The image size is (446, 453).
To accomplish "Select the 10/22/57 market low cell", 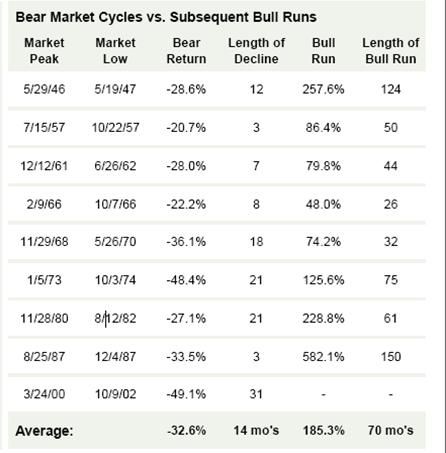I will click(115, 127).
